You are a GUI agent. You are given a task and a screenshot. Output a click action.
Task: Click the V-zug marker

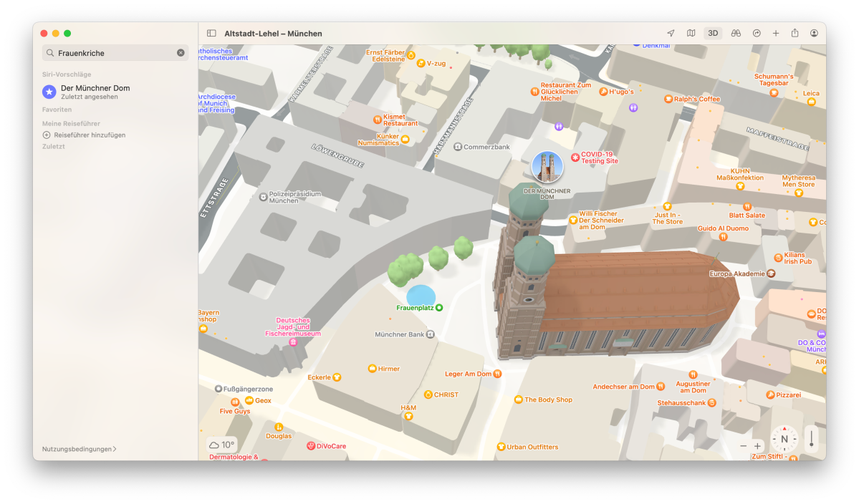(x=421, y=64)
